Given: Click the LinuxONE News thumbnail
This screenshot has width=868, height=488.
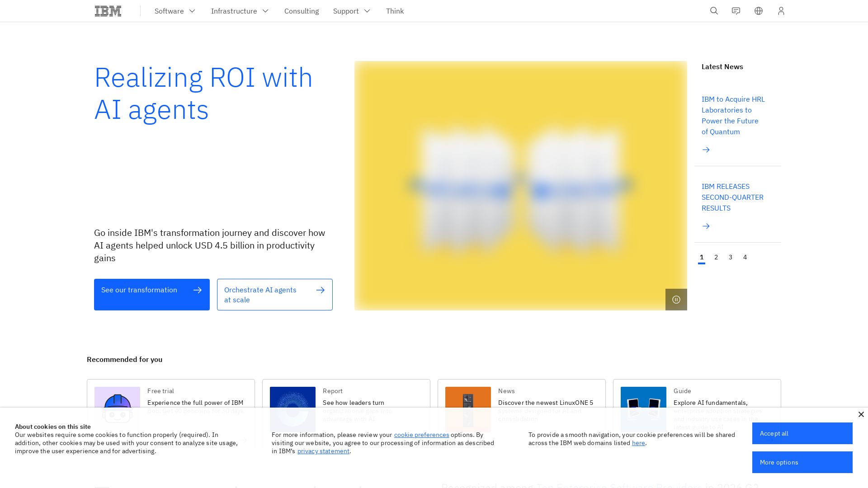Looking at the screenshot, I should coord(468,409).
